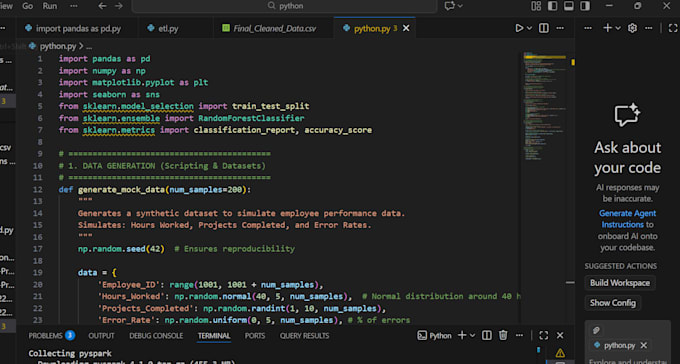Open the title bar overflow menu after Run
This screenshot has height=364, width=680.
click(x=74, y=6)
